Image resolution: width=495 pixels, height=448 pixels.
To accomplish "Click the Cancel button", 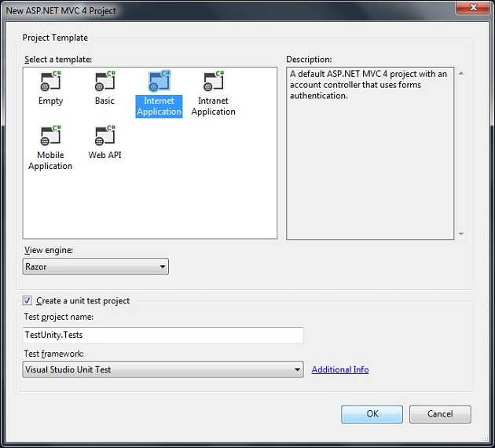I will pos(440,414).
